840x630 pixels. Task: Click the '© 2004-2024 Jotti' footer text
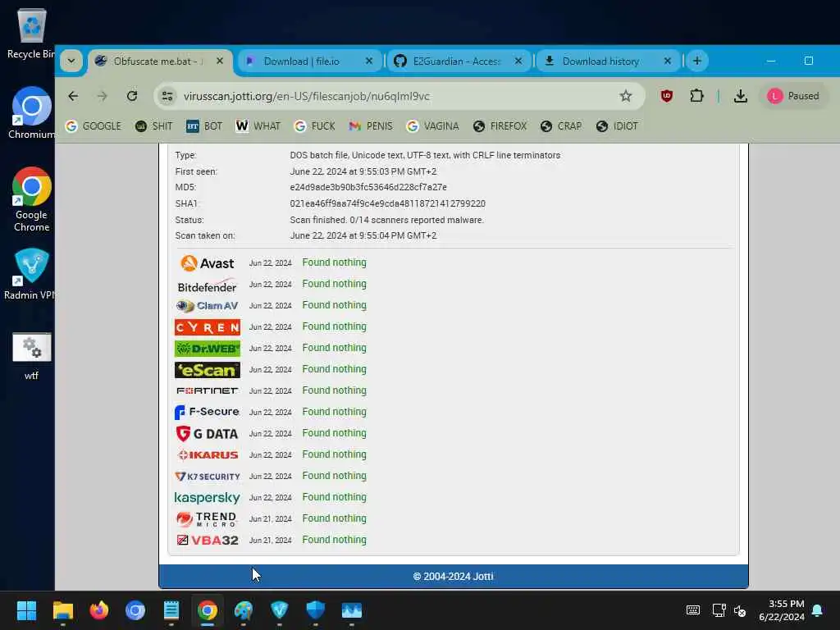453,577
